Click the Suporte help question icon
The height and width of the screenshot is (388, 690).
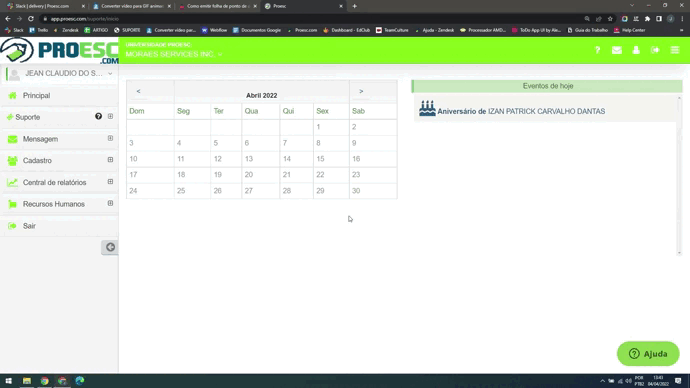pyautogui.click(x=98, y=116)
